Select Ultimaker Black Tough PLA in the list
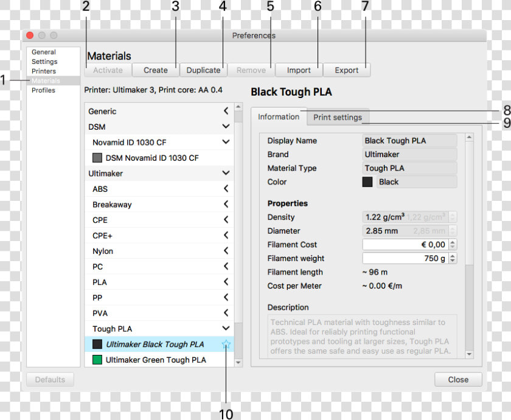Image resolution: width=511 pixels, height=420 pixels. tap(159, 344)
